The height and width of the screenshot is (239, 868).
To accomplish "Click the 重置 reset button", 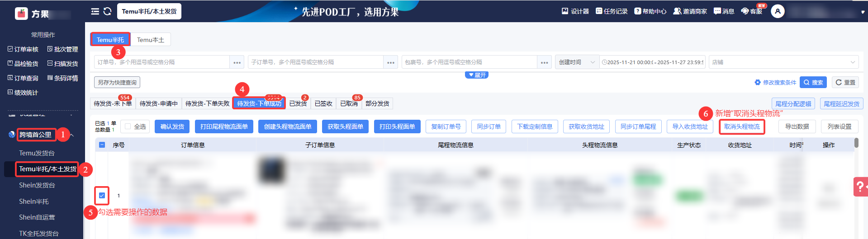I will (x=845, y=82).
